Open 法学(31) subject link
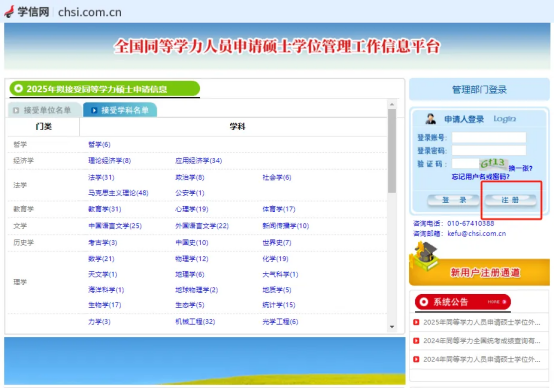Screen dimensions: 554x388 (x=101, y=177)
